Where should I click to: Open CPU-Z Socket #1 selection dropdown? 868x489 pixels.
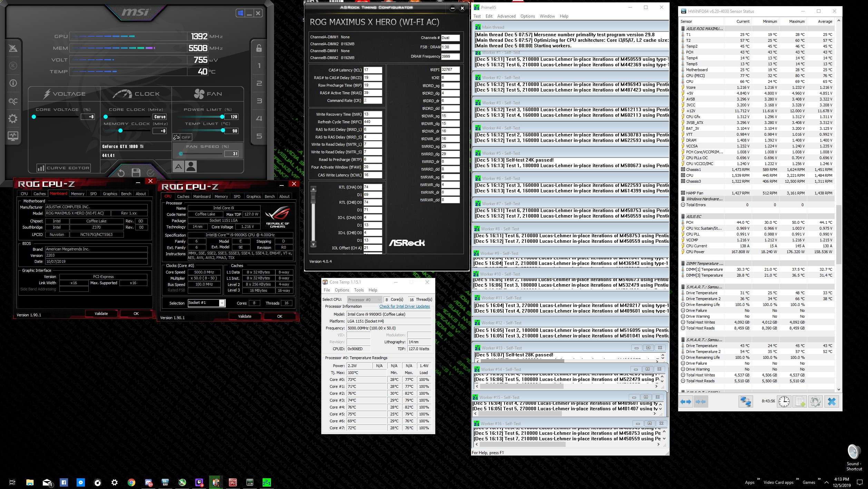tap(206, 303)
